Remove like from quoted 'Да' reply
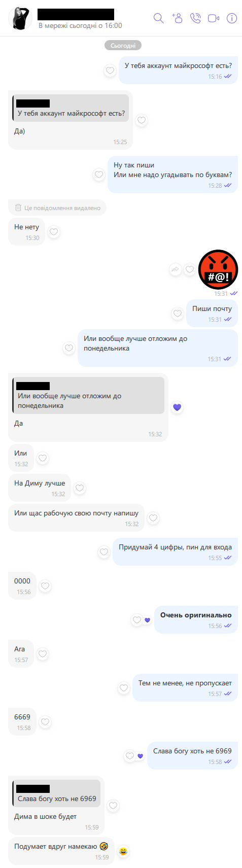The height and width of the screenshot is (868, 242). click(x=177, y=407)
